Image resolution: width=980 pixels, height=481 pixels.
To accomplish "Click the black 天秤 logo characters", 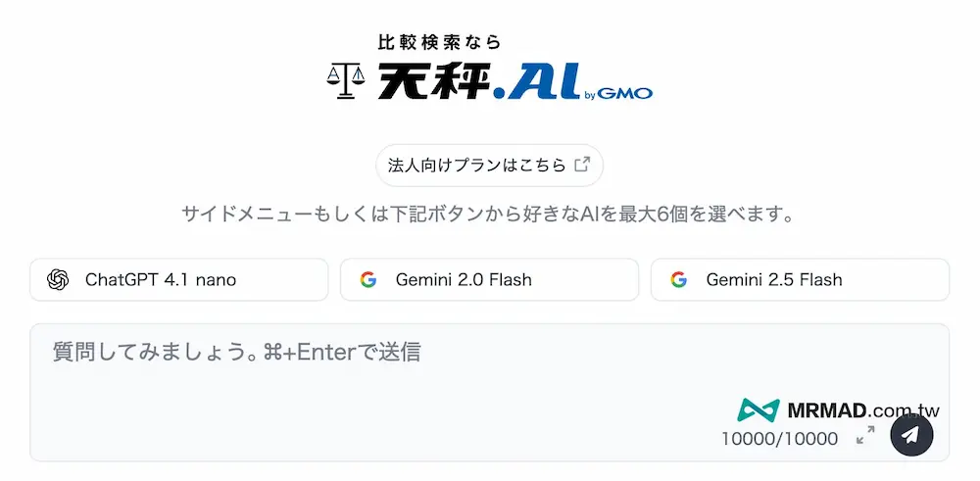I will point(431,79).
